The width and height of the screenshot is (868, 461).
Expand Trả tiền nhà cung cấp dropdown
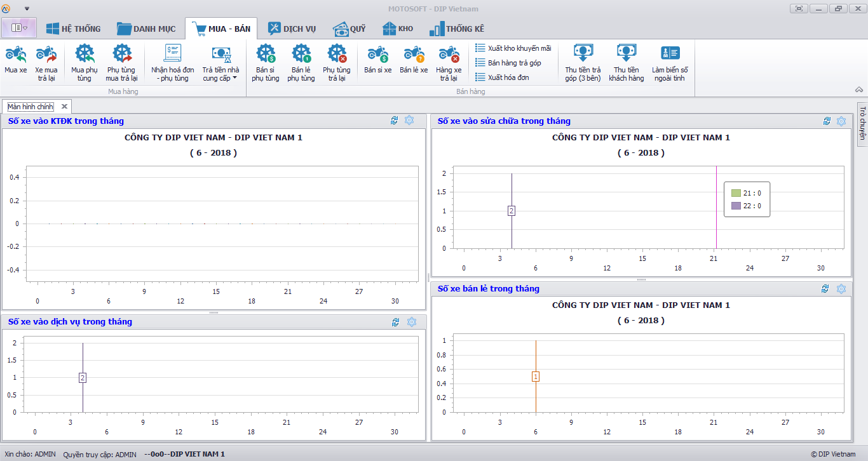[x=234, y=79]
